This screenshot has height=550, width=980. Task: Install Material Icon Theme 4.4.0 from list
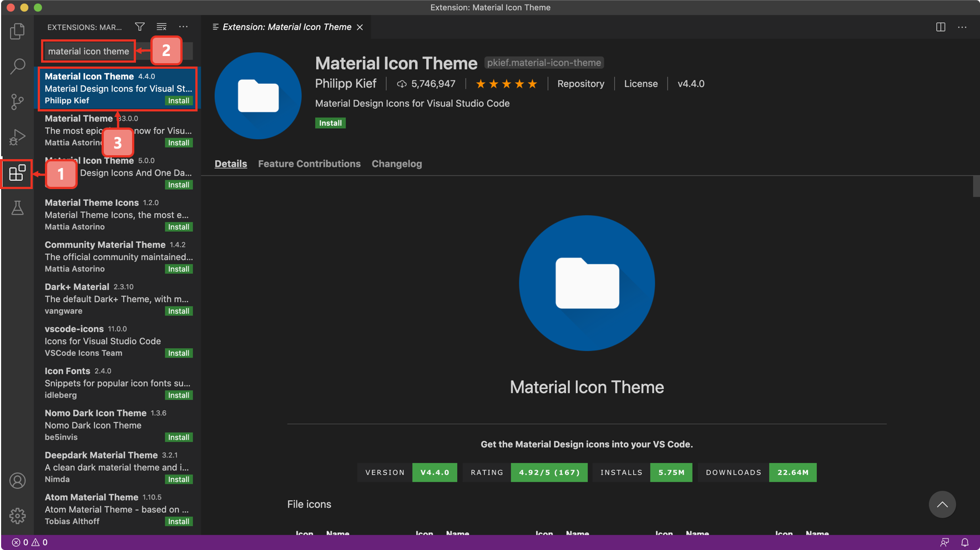tap(179, 101)
